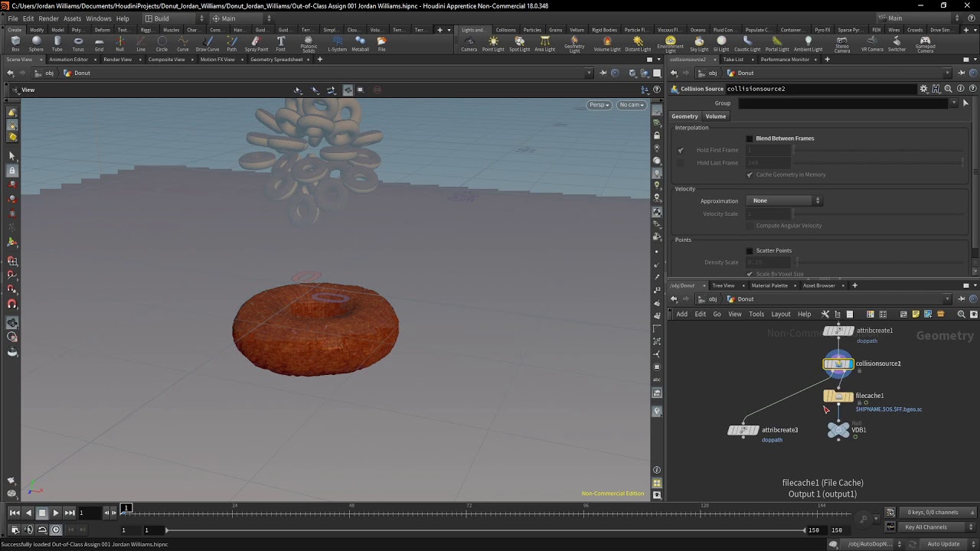Viewport: 980px width, 551px height.
Task: Switch to the Material Palette tab
Action: 769,285
